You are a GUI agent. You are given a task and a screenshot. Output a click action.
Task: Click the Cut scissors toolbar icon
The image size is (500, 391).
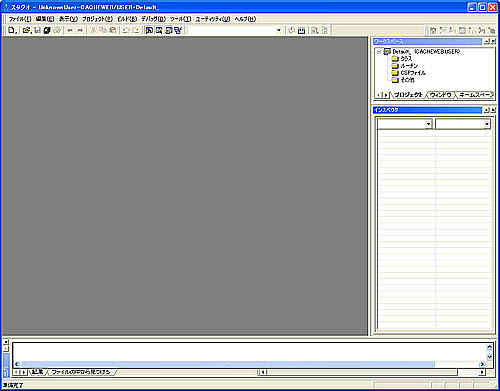[x=93, y=30]
